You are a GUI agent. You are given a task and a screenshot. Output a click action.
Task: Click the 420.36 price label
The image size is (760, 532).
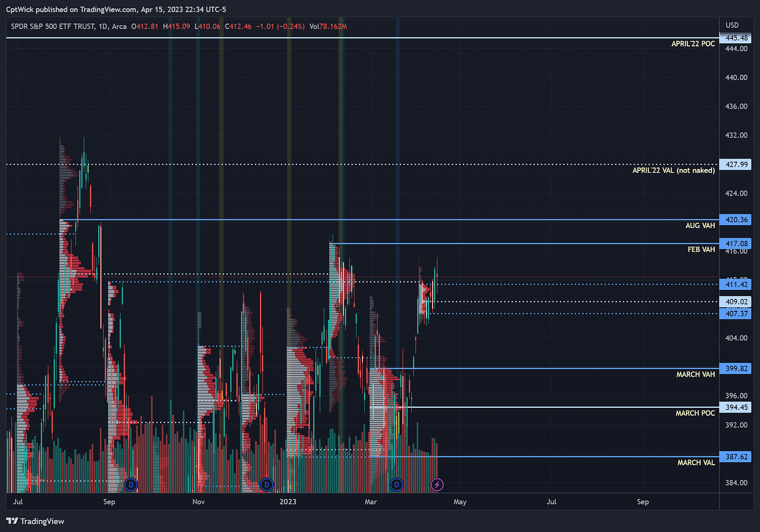736,220
